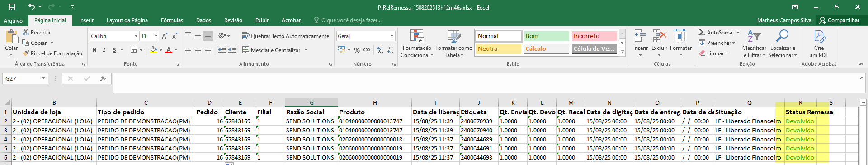868x165 pixels.
Task: Toggle underline S formatting
Action: tap(114, 50)
